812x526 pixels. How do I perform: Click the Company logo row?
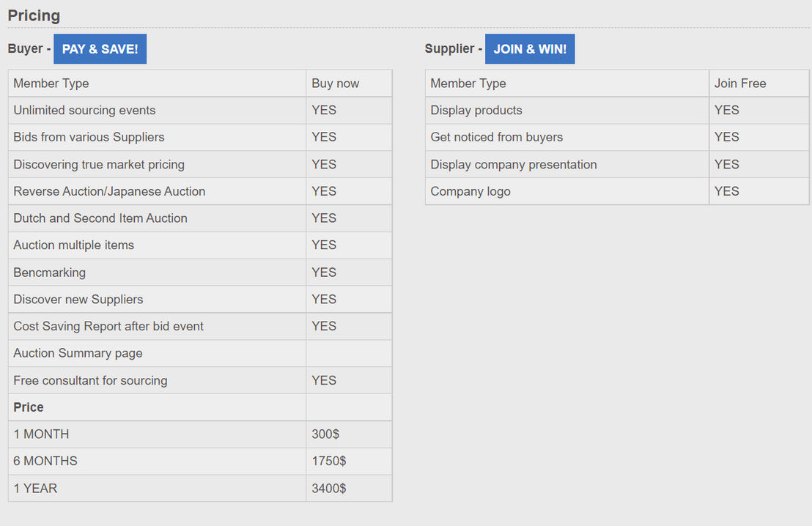click(617, 191)
